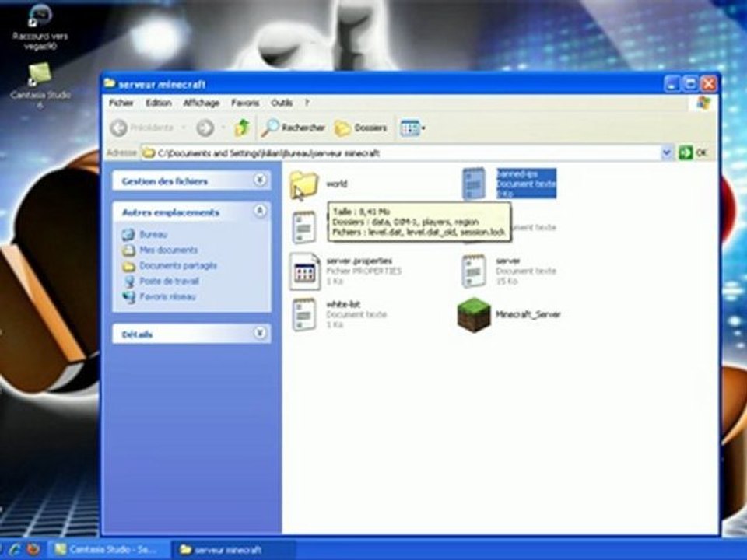Click the white-list file name
The height and width of the screenshot is (560, 747).
pos(343,304)
